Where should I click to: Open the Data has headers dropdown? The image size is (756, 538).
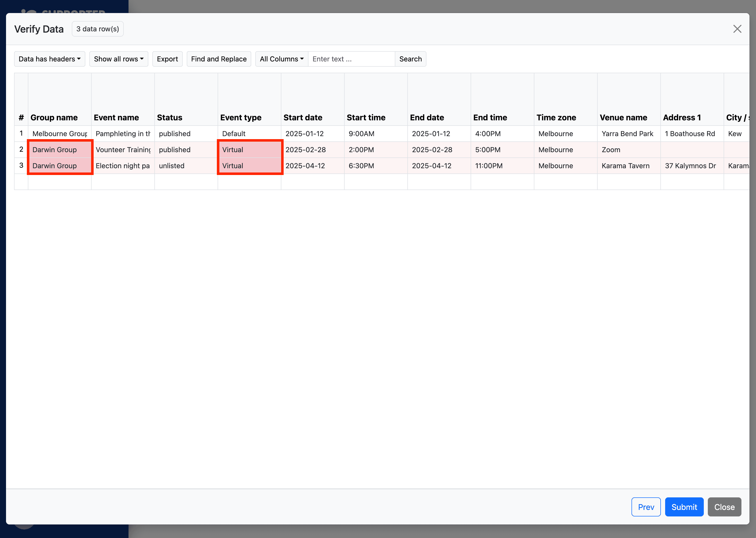(49, 59)
